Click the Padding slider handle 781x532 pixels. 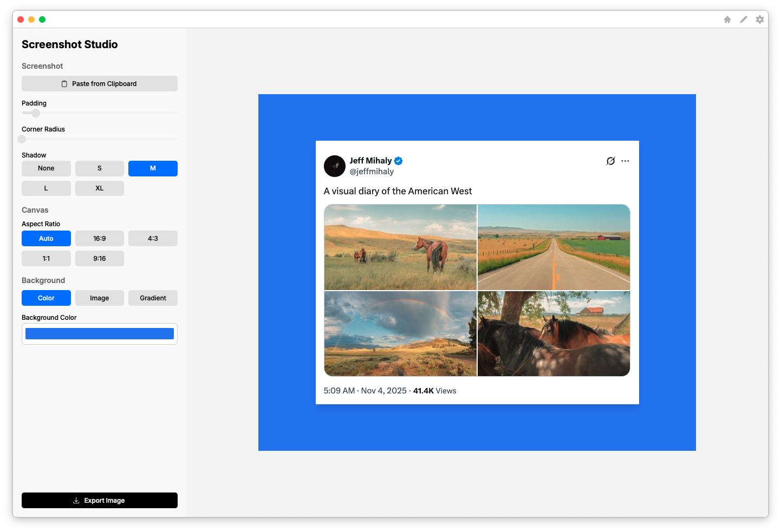(x=36, y=113)
